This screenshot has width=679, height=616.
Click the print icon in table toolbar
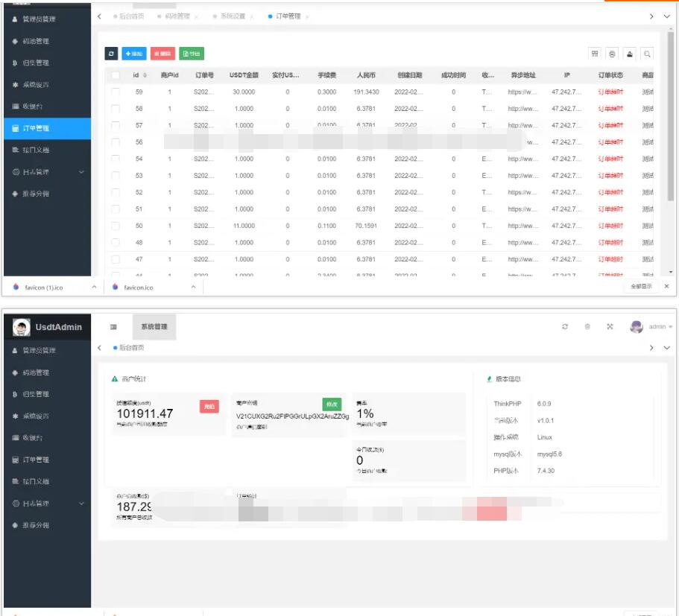coord(612,54)
